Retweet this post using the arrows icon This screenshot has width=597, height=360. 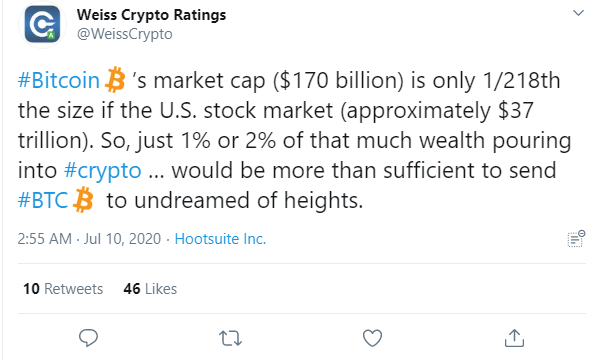pyautogui.click(x=230, y=338)
